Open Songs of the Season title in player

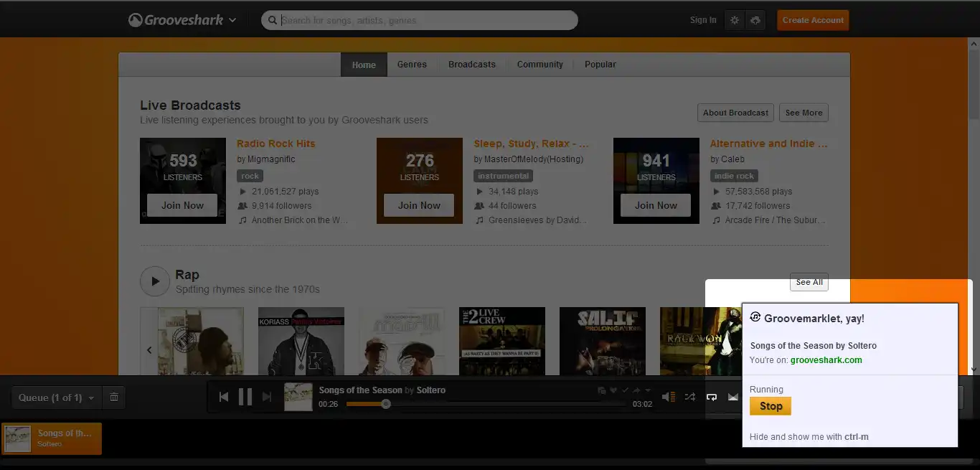coord(360,390)
